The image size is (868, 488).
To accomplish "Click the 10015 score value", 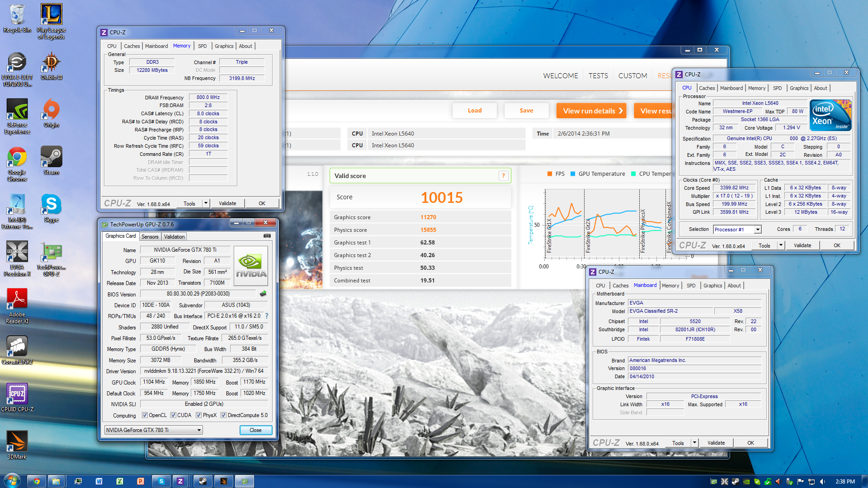I will coord(442,197).
